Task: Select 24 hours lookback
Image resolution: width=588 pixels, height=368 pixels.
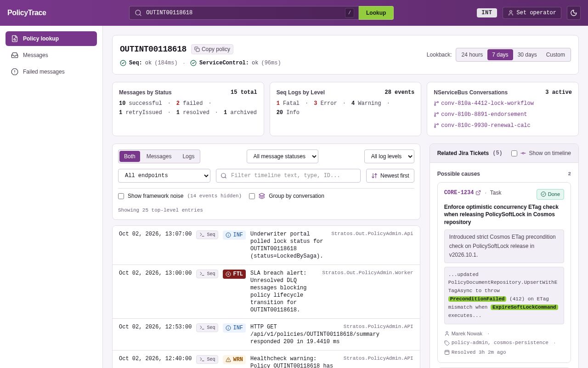Action: 472,55
